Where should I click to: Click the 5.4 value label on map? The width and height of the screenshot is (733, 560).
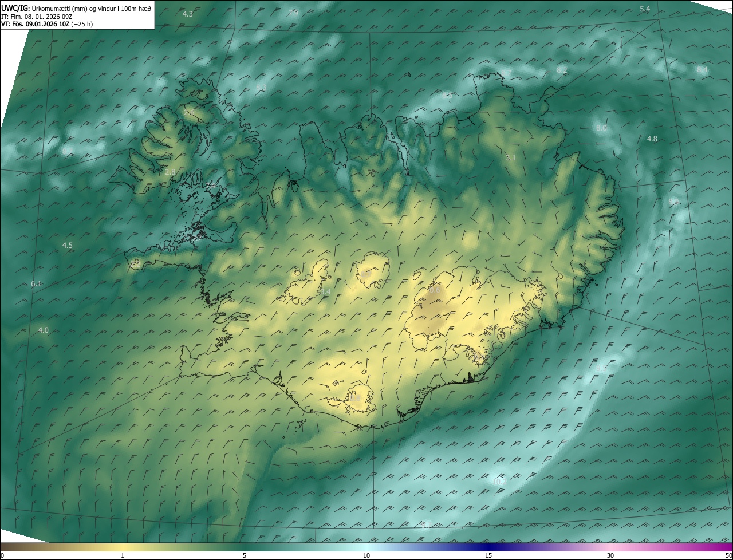pos(645,9)
